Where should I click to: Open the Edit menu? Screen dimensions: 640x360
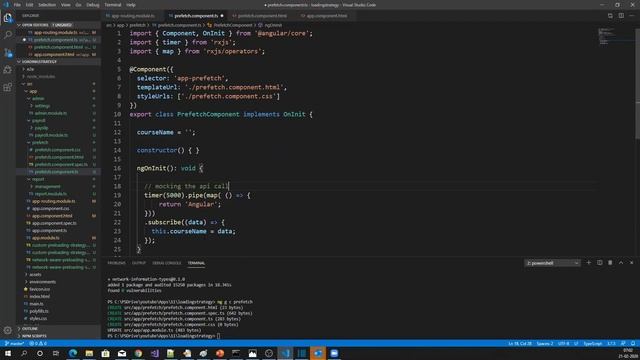29,5
